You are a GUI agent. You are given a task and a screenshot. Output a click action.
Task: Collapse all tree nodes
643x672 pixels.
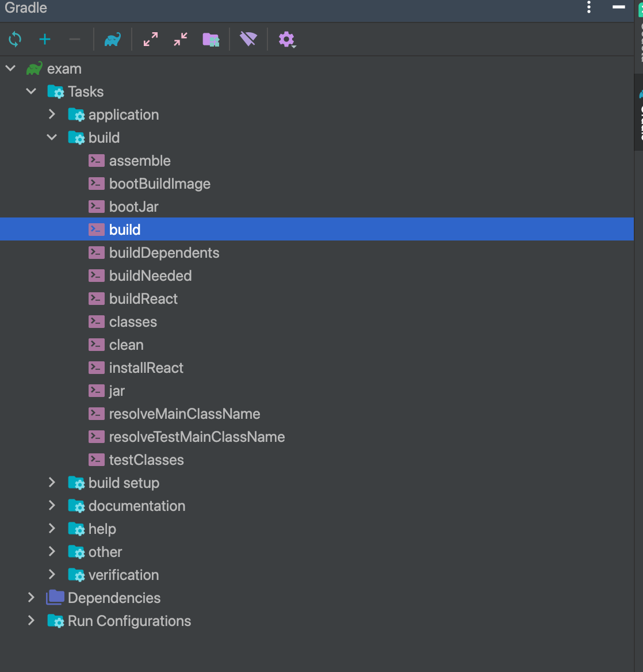(x=181, y=40)
